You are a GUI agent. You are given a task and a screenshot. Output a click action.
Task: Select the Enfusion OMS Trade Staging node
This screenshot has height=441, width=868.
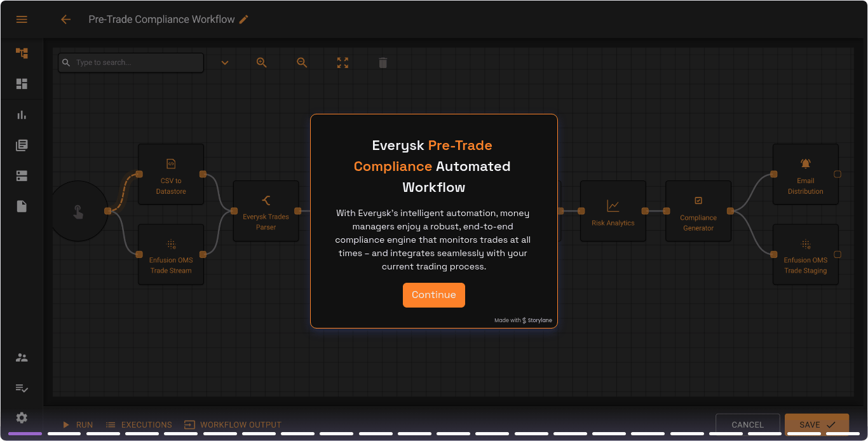805,254
